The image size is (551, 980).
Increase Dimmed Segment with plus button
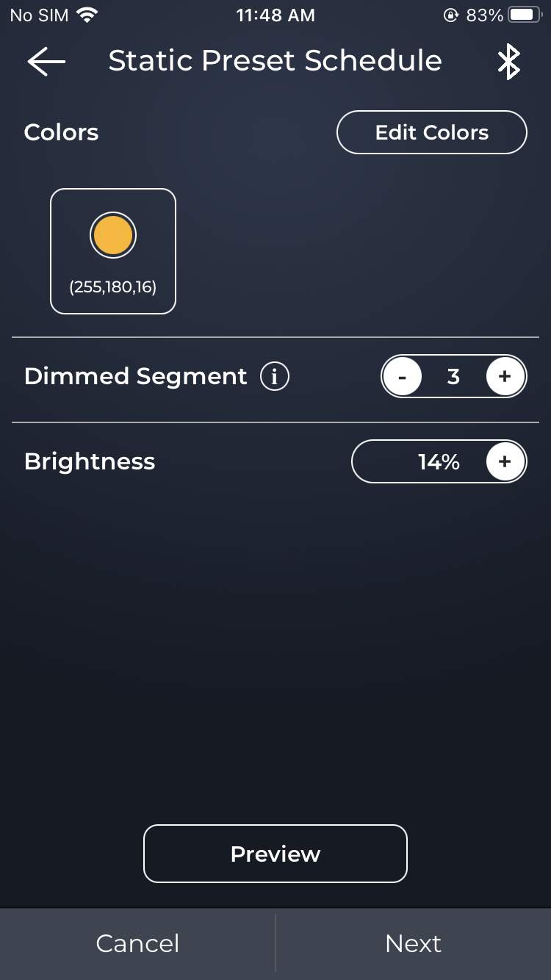pos(505,377)
